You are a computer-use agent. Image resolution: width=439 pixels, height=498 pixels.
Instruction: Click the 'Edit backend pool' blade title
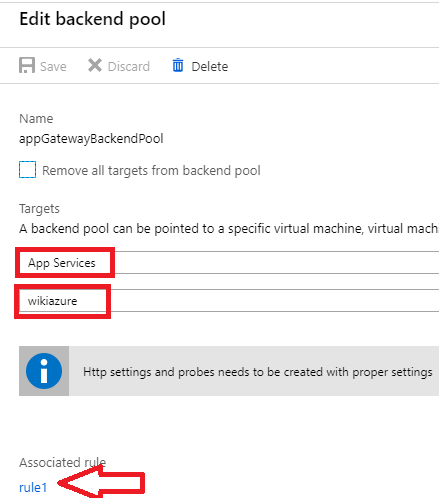[x=92, y=19]
